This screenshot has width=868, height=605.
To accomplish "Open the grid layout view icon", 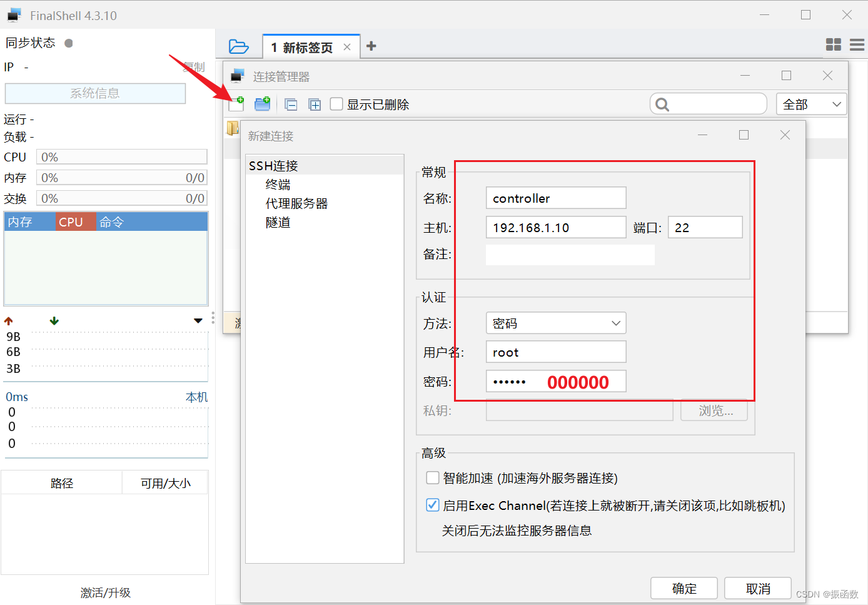I will click(x=834, y=44).
